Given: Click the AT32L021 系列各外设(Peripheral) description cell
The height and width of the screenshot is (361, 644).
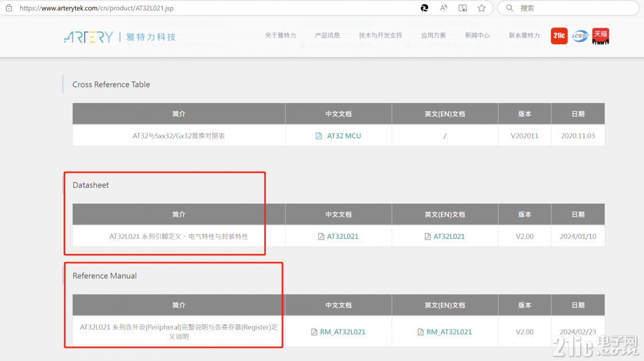Looking at the screenshot, I should (x=179, y=332).
